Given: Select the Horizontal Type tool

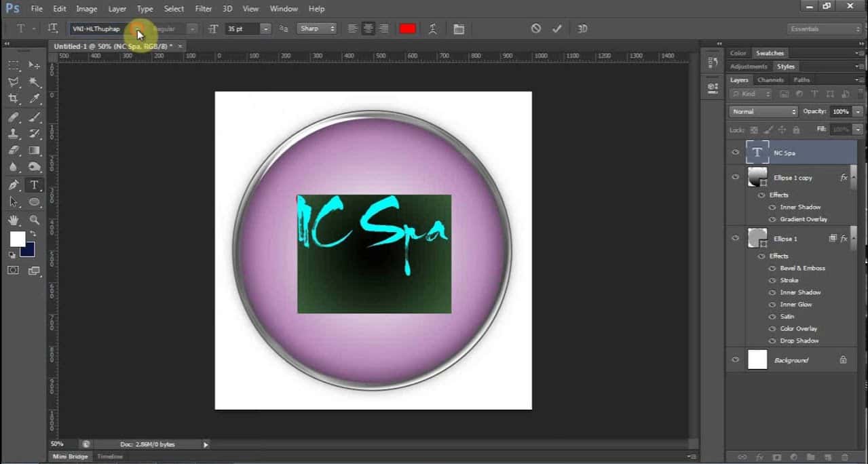Looking at the screenshot, I should [33, 185].
